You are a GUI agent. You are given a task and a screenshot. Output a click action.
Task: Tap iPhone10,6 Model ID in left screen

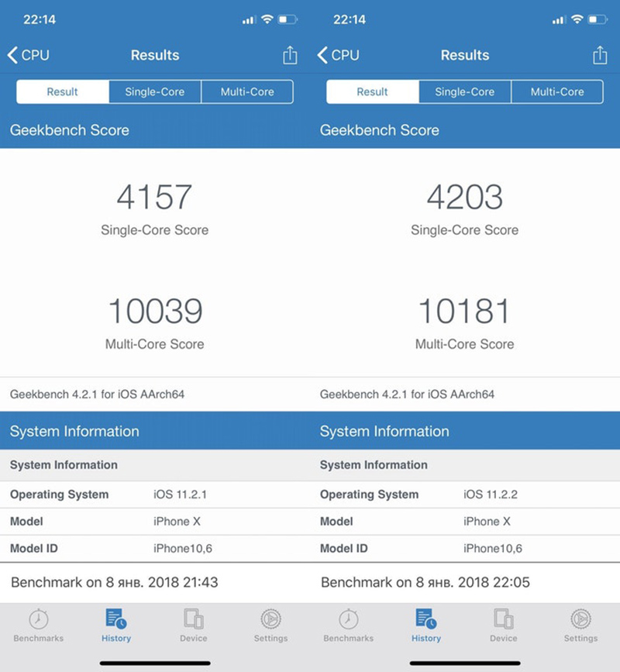(x=183, y=549)
